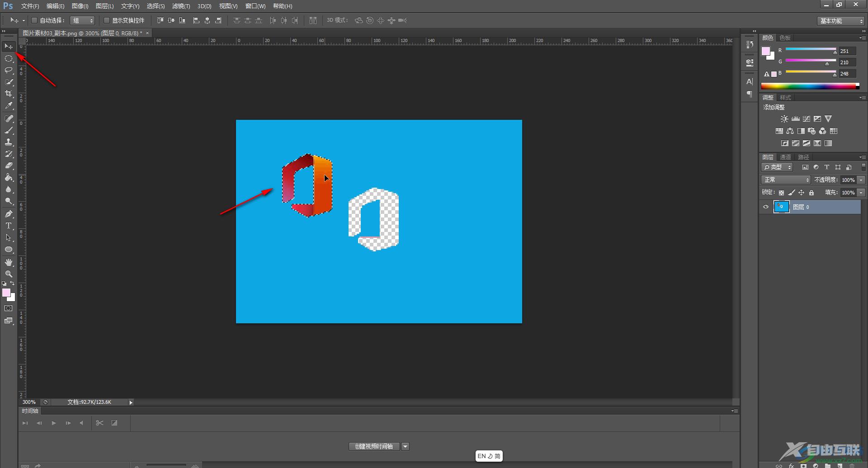Add a Gradient Map adjustment
Screen dimensions: 868x468
[x=828, y=143]
